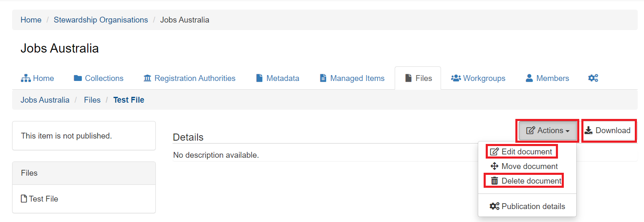644x222 pixels.
Task: Go to the Metadata tab
Action: pyautogui.click(x=277, y=78)
